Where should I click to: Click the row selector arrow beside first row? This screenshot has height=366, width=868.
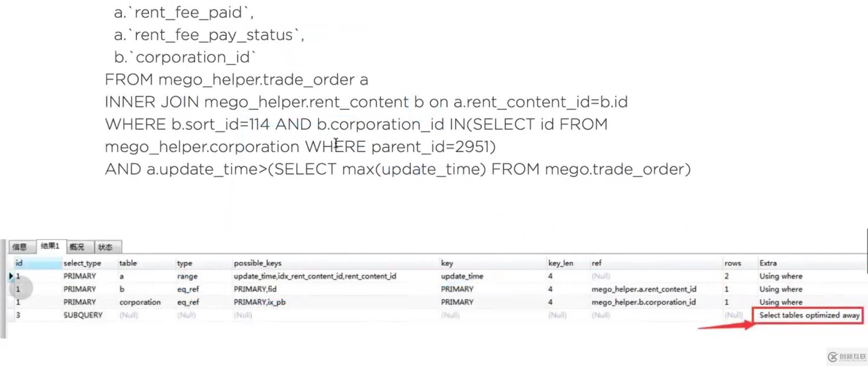[11, 276]
